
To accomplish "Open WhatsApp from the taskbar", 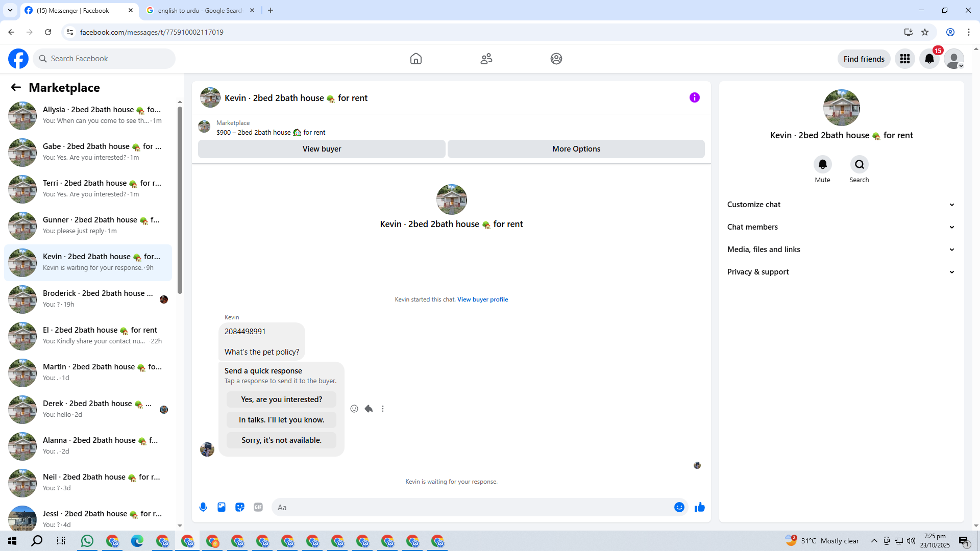I will click(x=87, y=541).
